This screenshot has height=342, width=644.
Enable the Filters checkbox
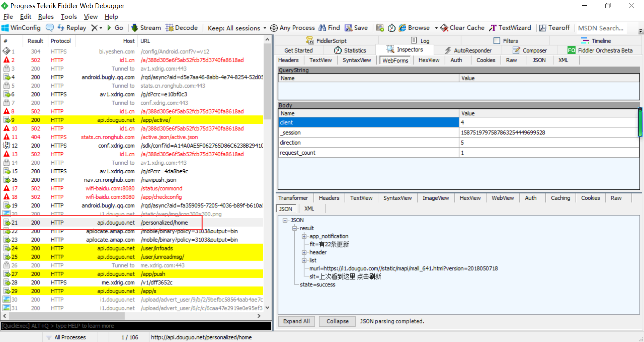[497, 41]
